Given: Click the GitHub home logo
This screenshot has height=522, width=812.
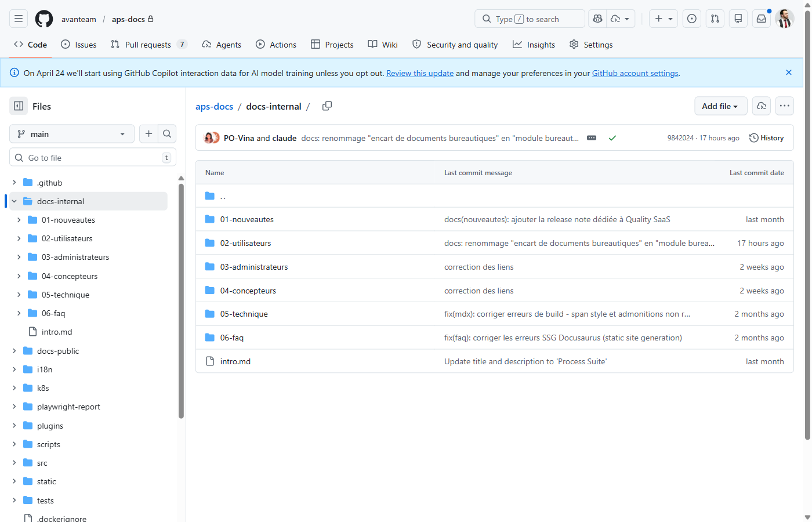Looking at the screenshot, I should [x=43, y=19].
